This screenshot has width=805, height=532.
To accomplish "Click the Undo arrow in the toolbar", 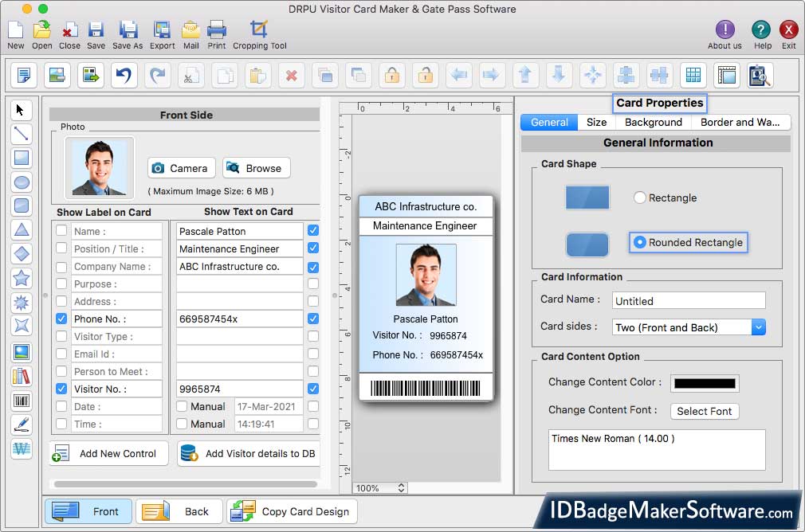I will (124, 76).
